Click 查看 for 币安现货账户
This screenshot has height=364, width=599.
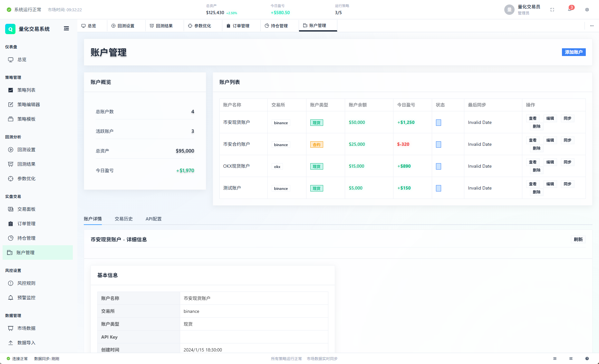coord(533,118)
